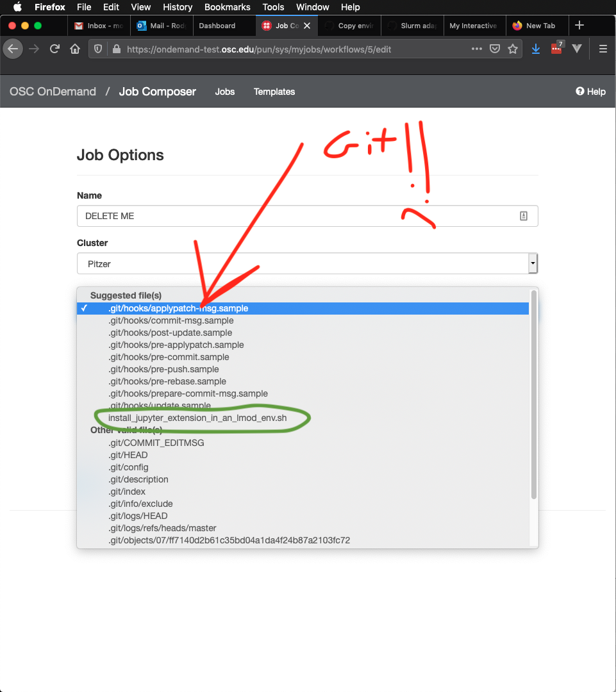Open the Bookmarks menu
This screenshot has width=616, height=692.
[x=228, y=7]
